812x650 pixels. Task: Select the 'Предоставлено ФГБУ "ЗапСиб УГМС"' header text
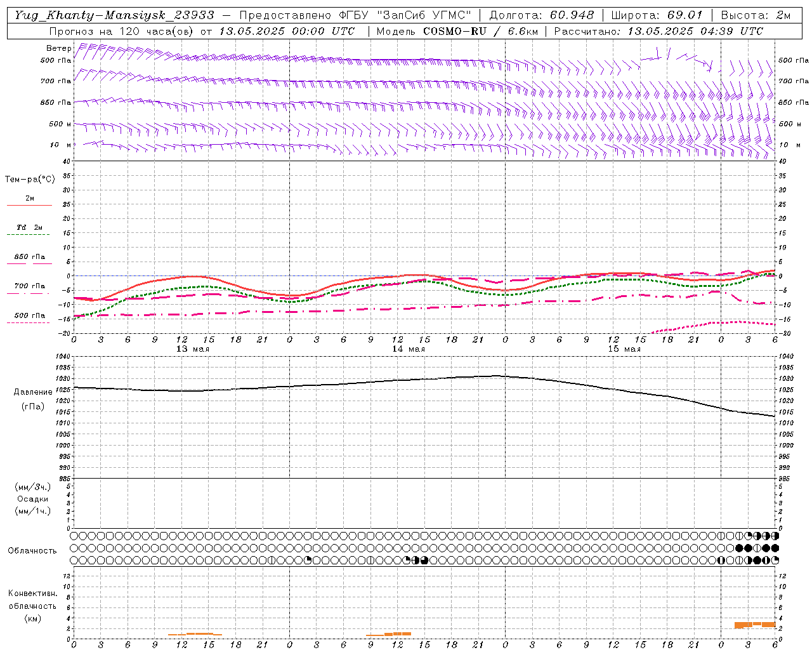(355, 15)
